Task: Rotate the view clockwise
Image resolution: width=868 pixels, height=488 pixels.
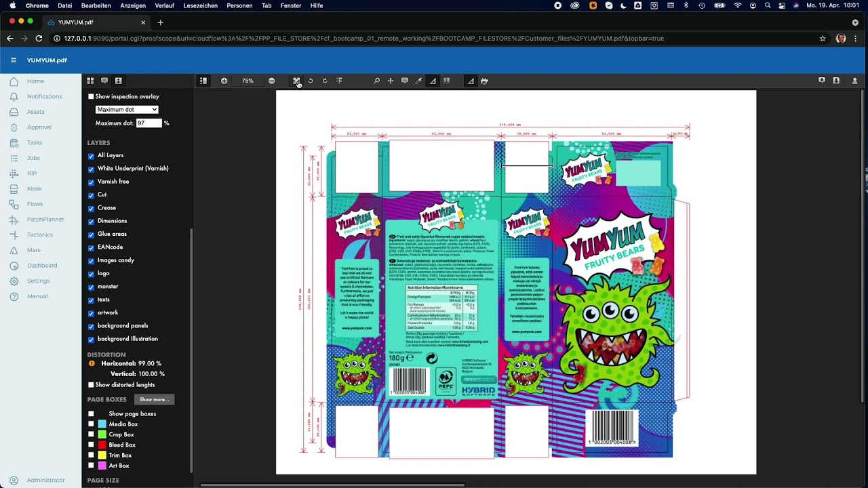Action: (x=325, y=81)
